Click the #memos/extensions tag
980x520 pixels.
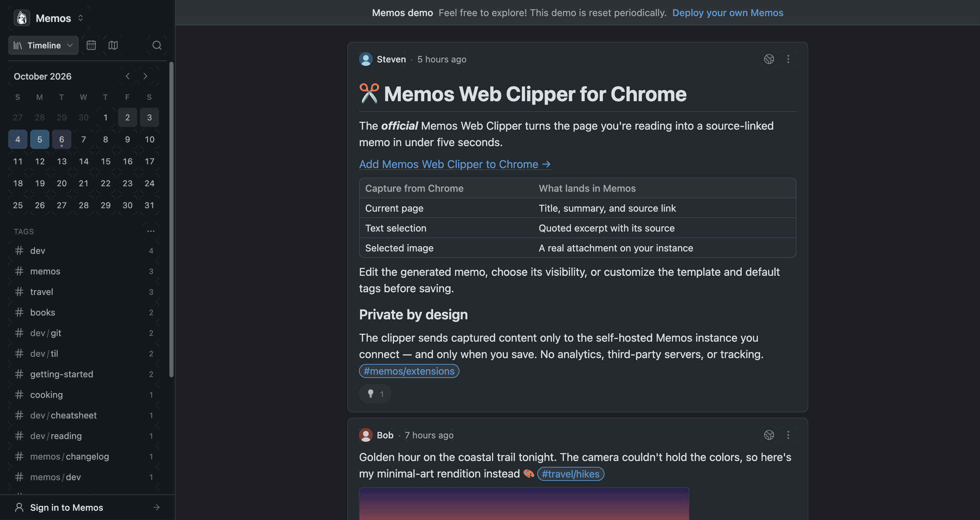coord(409,371)
